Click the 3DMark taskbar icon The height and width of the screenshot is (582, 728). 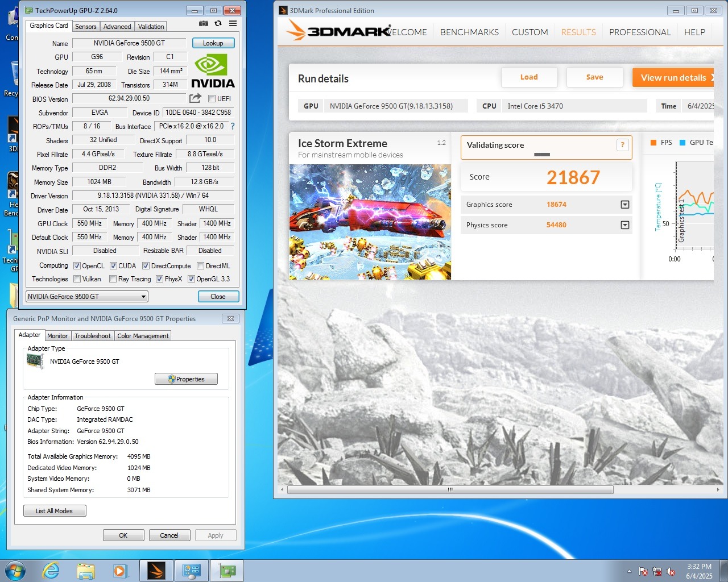click(x=156, y=571)
